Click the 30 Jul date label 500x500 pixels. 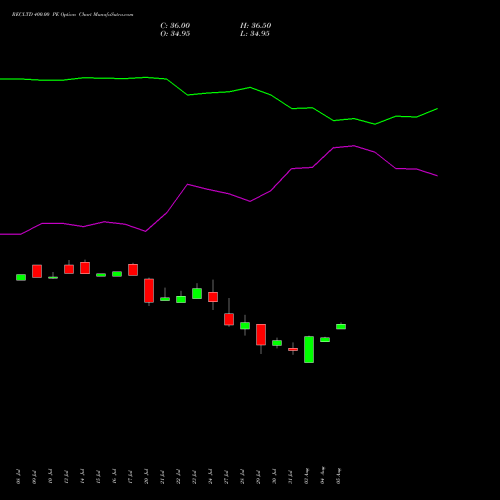click(274, 477)
